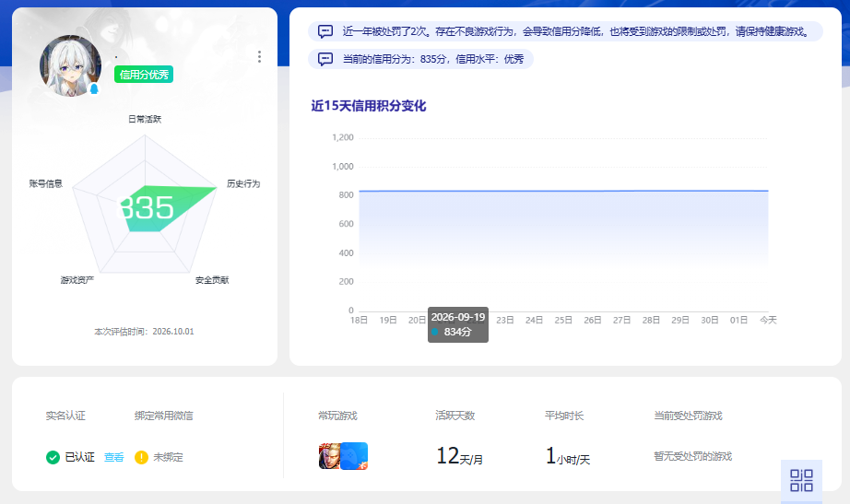Screen dimensions: 850x504
Task: Click the 游戏资产 radar chart label
Action: tap(77, 280)
